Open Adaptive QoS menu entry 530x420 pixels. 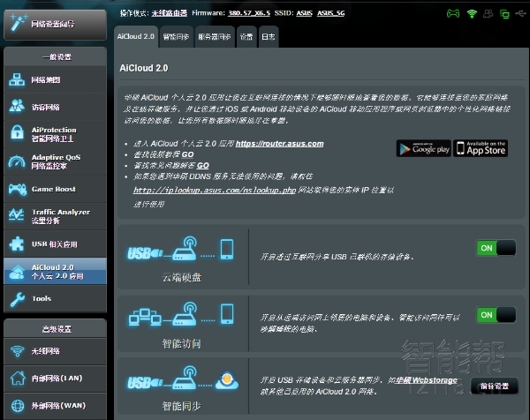[56, 161]
